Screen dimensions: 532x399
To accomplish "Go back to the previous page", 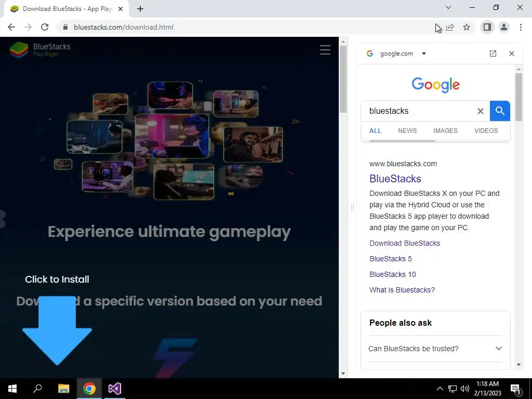I will point(11,27).
